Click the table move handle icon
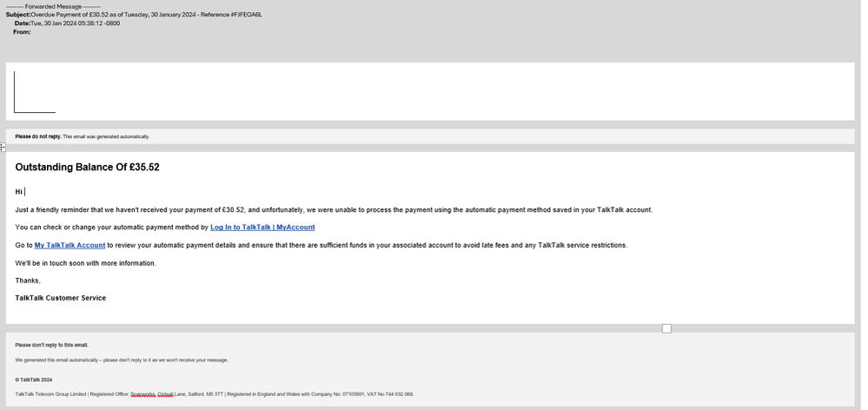The height and width of the screenshot is (410, 868). click(x=3, y=147)
